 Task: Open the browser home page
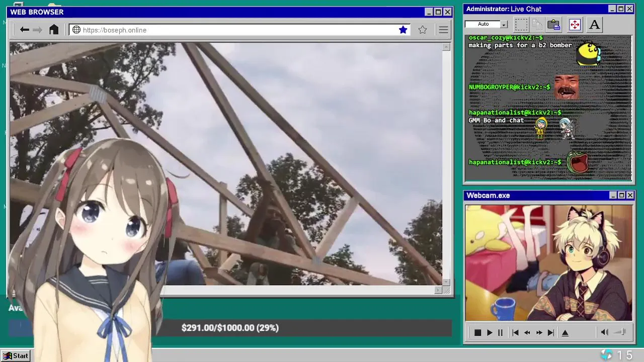[x=54, y=30]
